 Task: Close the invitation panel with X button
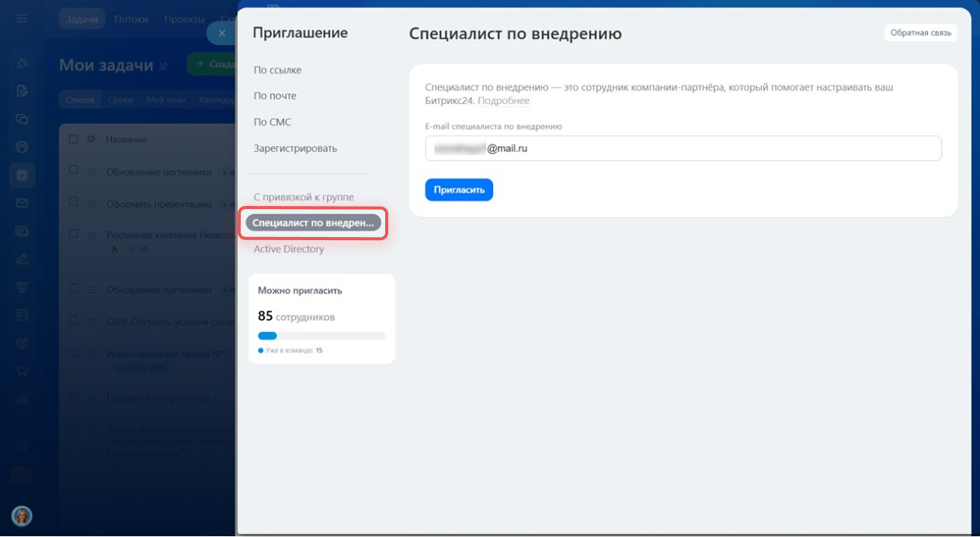(x=221, y=33)
